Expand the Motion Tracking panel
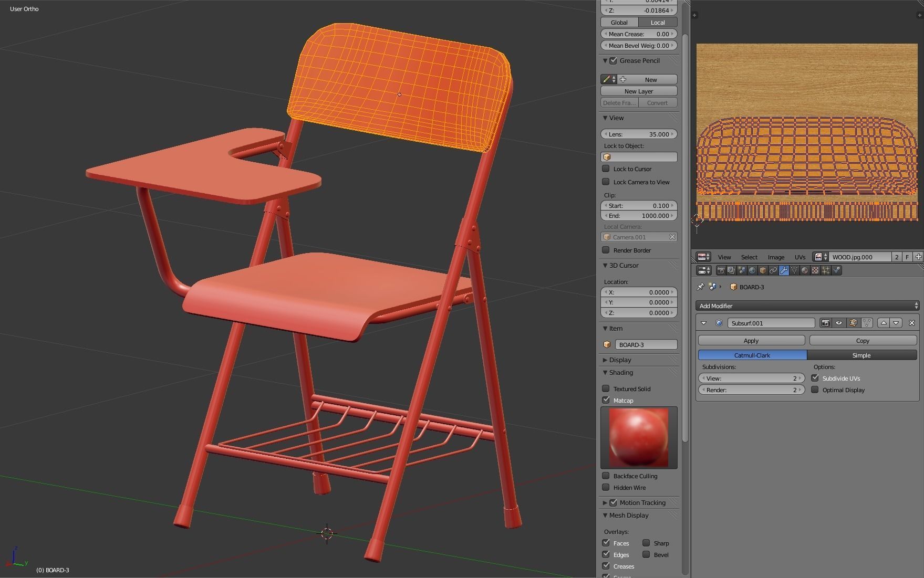 (605, 502)
